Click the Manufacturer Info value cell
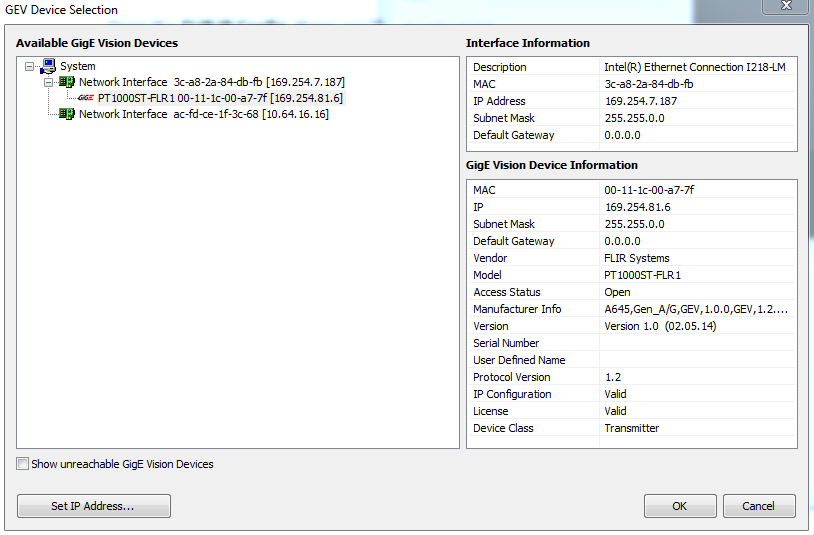This screenshot has width=814, height=535. click(x=696, y=309)
